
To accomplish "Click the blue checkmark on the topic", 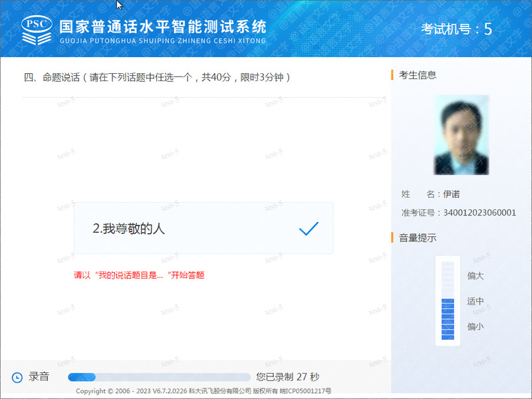I will (x=309, y=228).
